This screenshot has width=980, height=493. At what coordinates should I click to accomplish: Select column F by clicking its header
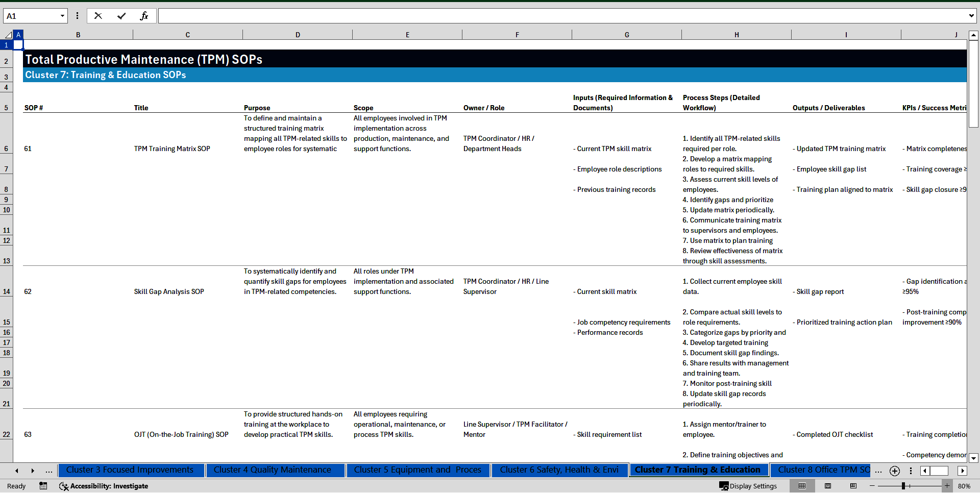[x=517, y=34]
